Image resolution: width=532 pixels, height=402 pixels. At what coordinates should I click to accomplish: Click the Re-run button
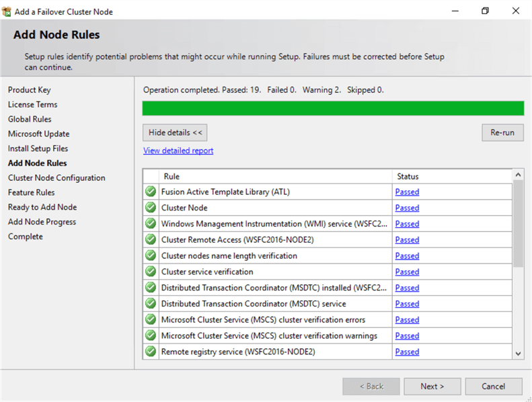point(502,132)
